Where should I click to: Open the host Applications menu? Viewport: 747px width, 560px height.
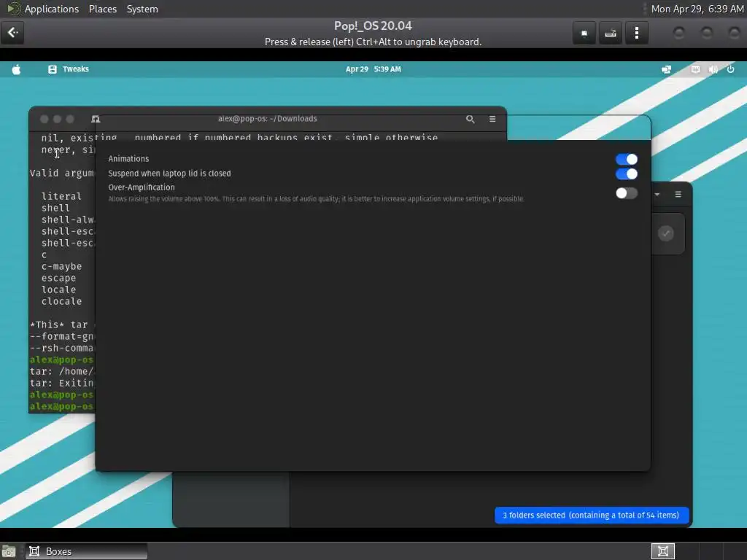pos(52,9)
